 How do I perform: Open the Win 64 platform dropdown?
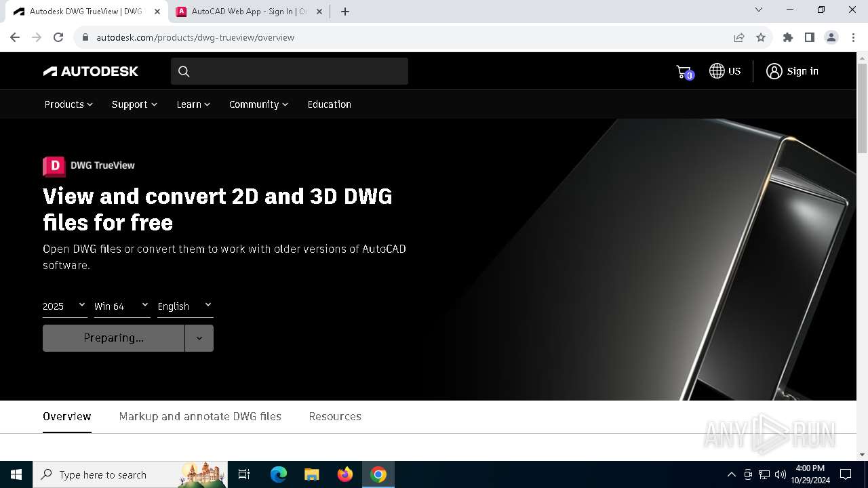click(122, 306)
